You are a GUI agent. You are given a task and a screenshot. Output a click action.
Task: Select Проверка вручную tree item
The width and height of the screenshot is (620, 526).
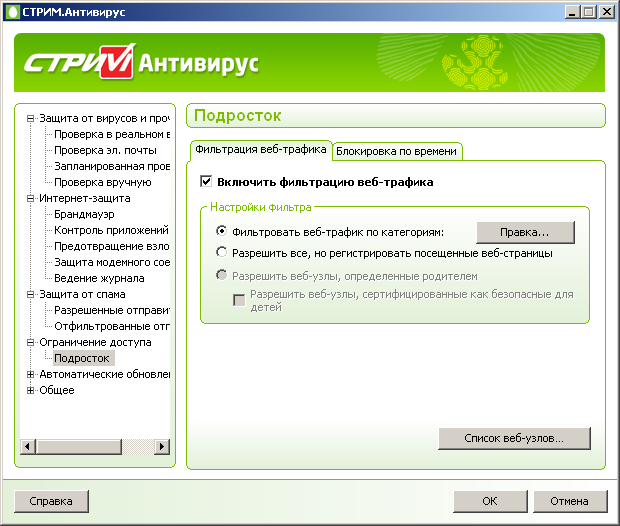coord(103,182)
